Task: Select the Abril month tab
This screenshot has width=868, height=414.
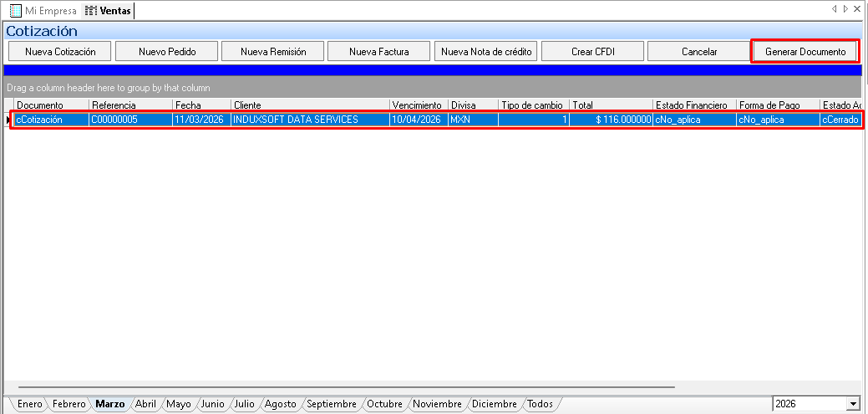Action: point(145,404)
